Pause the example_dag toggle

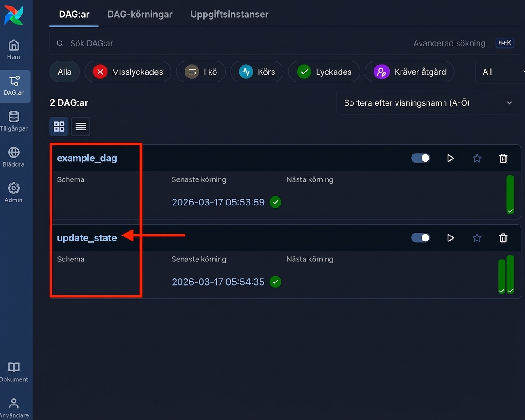point(421,158)
